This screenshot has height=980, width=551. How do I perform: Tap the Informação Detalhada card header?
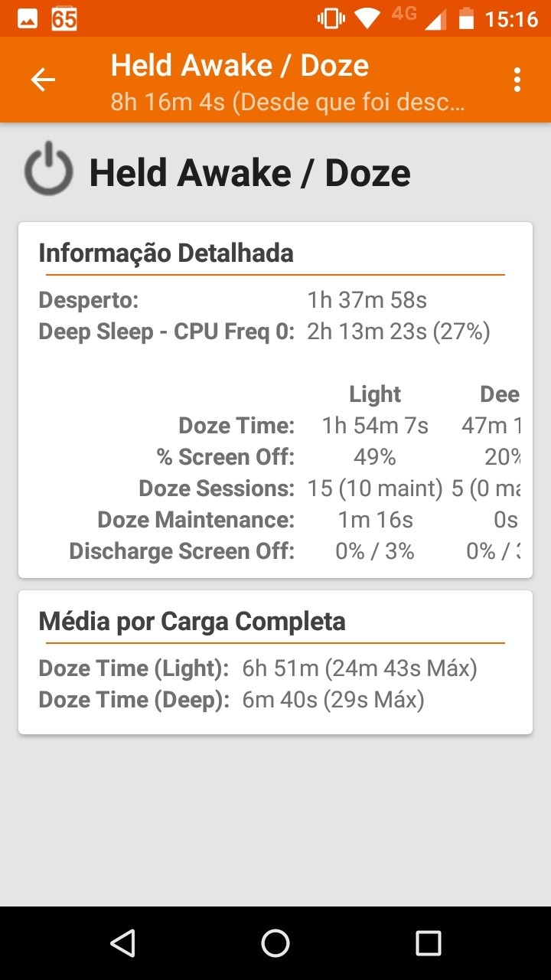click(166, 253)
